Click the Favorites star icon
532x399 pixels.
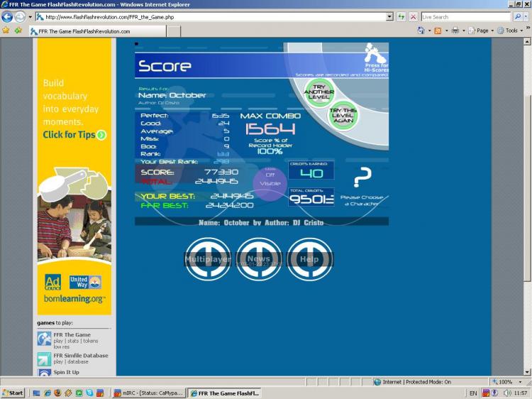coord(6,31)
